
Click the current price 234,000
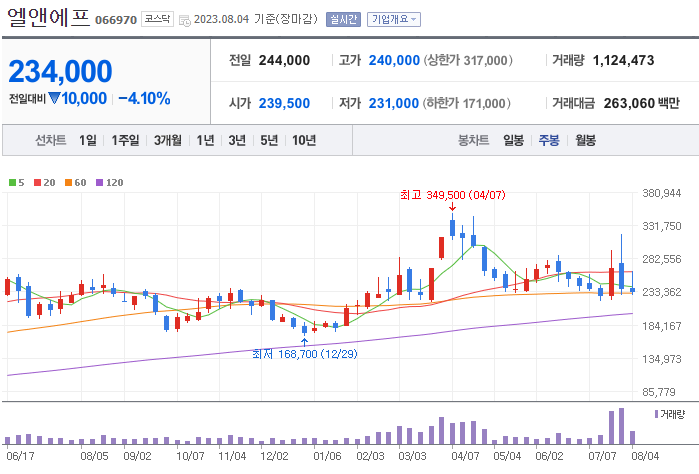[60, 71]
